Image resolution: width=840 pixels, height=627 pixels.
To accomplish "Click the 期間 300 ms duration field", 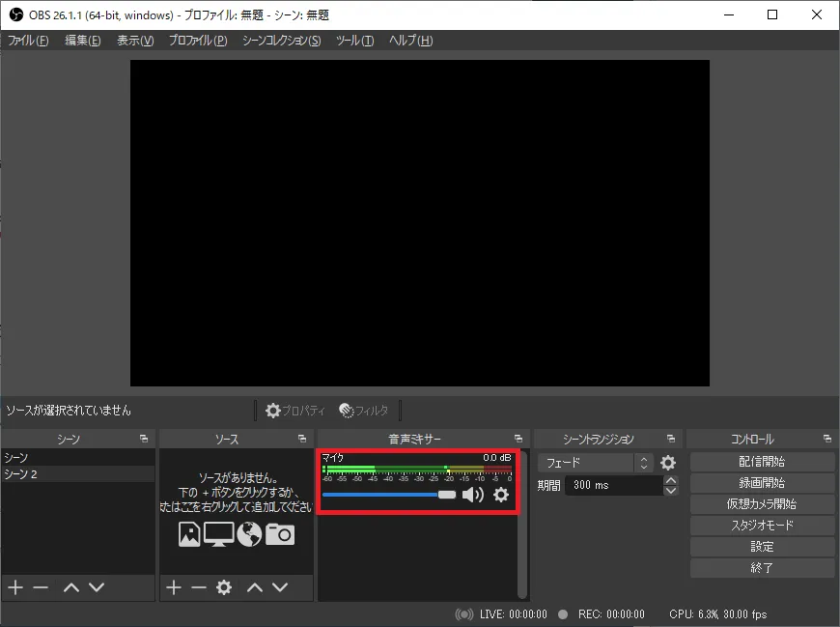I will pos(614,486).
